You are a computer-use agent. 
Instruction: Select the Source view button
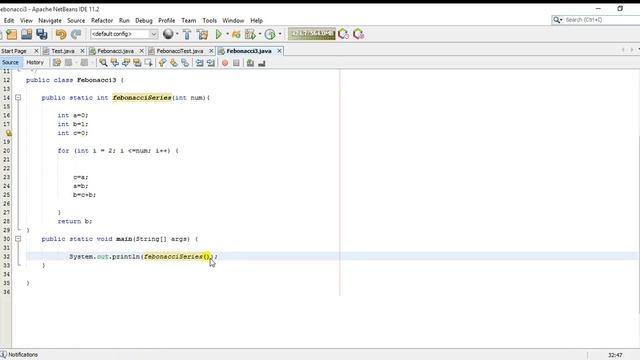(x=10, y=62)
